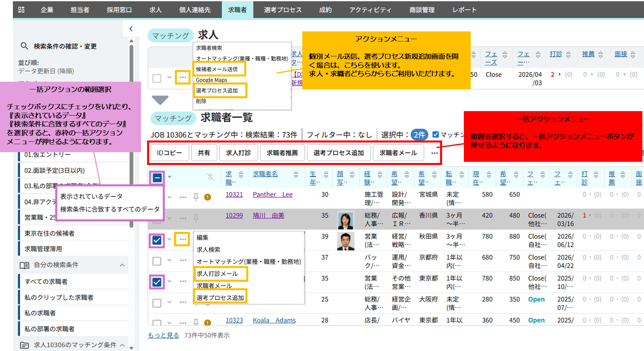Collapse the 求人10306のマッチング条件 section
Viewport: 644px width, 351px height.
click(122, 345)
